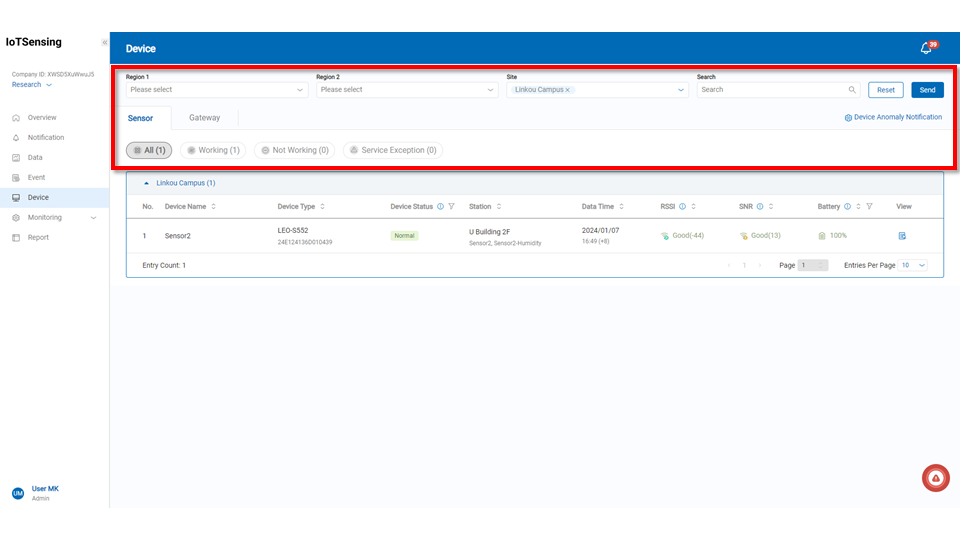Open Overview in the sidebar menu
Screen dimensions: 960x540
42,118
